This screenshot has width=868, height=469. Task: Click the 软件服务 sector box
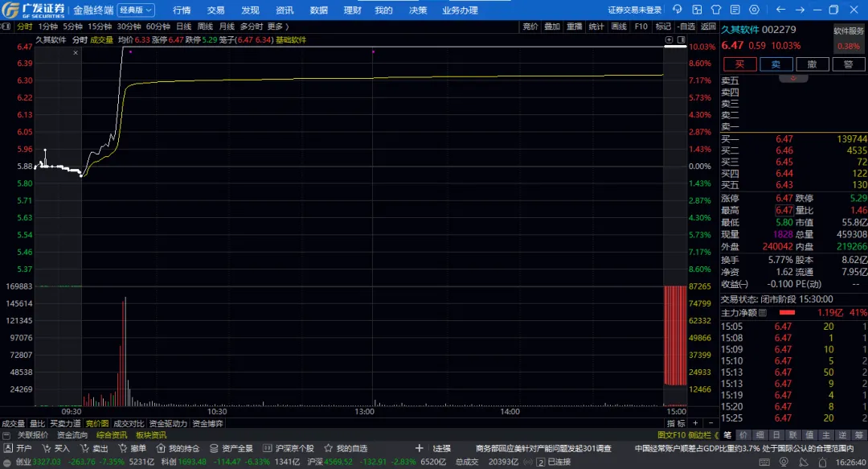[849, 39]
